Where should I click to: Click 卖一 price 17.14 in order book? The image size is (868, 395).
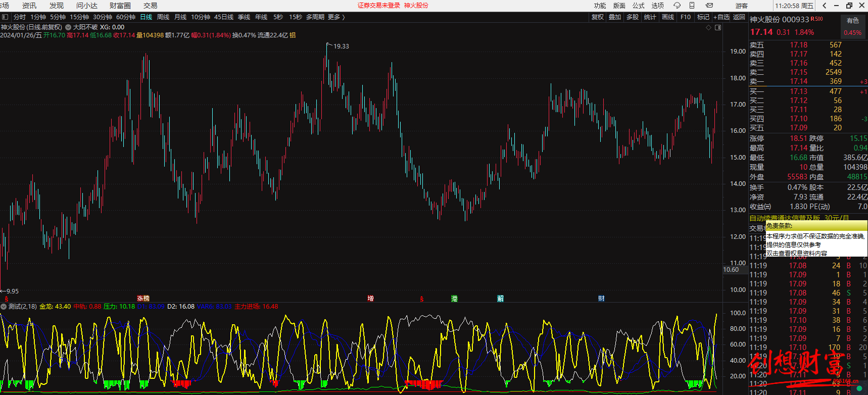[799, 81]
